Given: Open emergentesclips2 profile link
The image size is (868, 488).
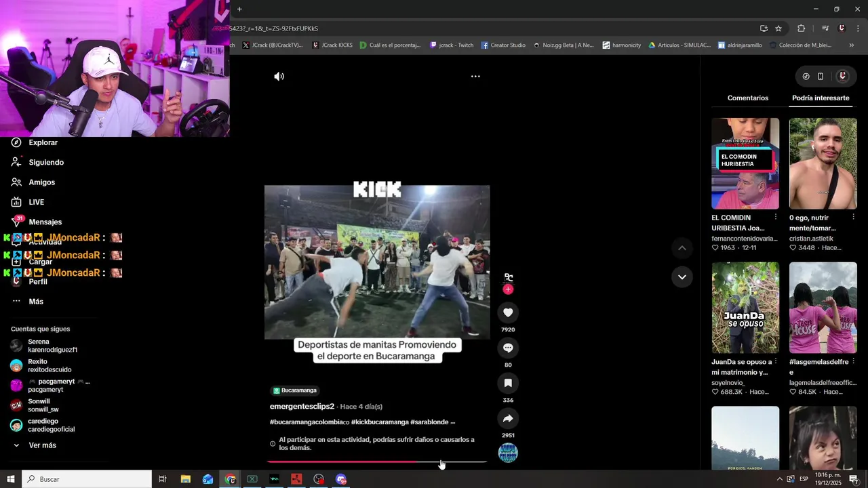Looking at the screenshot, I should (x=302, y=407).
